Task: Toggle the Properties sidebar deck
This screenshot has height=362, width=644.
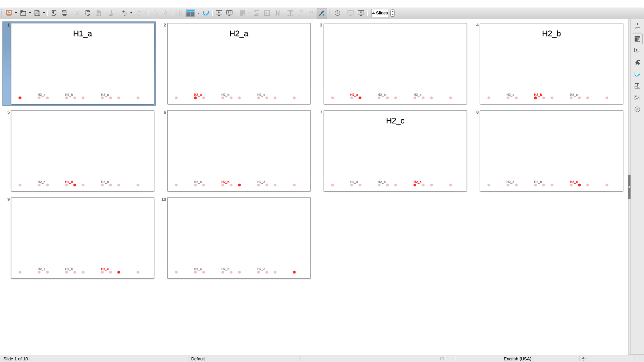Action: click(637, 39)
